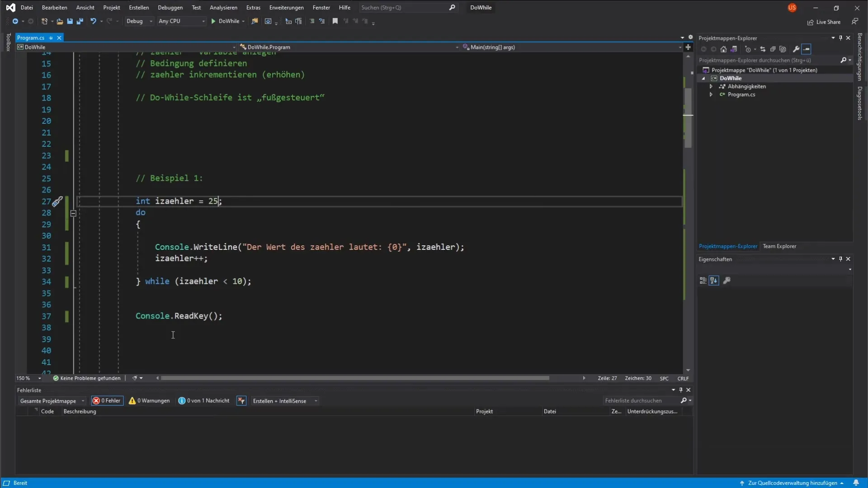Image resolution: width=868 pixels, height=488 pixels.
Task: Open the Erweiterungen menu
Action: tap(286, 8)
